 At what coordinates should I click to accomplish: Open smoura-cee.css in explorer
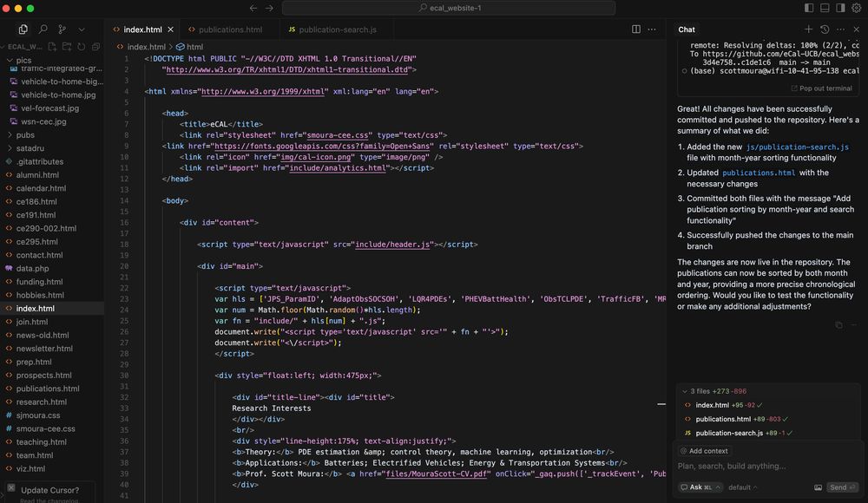pyautogui.click(x=45, y=428)
